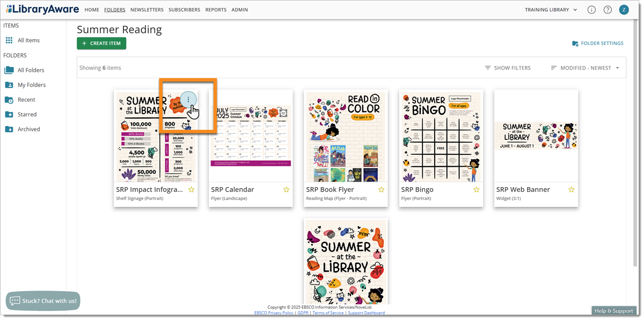Screen dimensions: 644x320
Task: Go to the Home menu
Action: click(x=92, y=10)
